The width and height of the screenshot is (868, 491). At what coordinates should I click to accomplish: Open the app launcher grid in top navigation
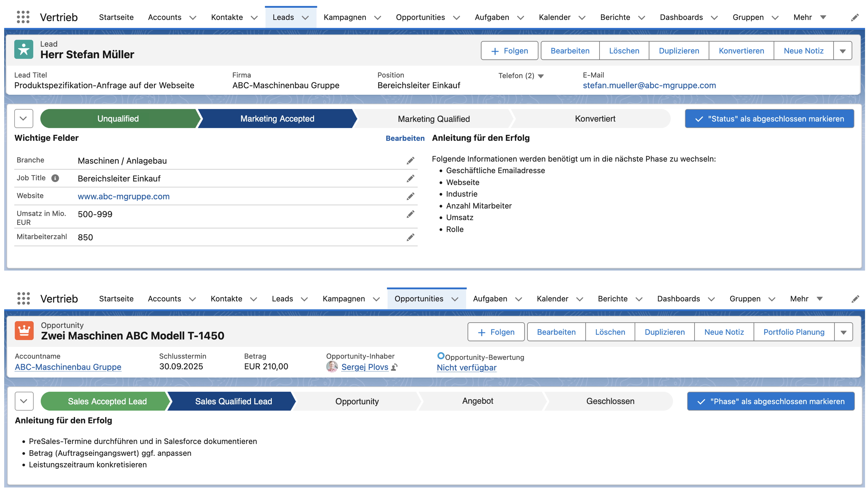(x=23, y=17)
